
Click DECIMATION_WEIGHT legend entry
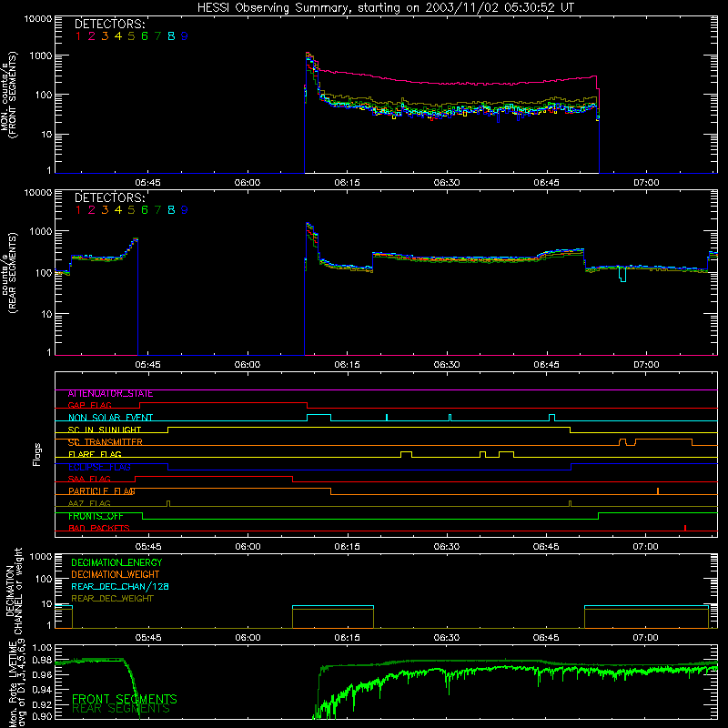point(116,575)
